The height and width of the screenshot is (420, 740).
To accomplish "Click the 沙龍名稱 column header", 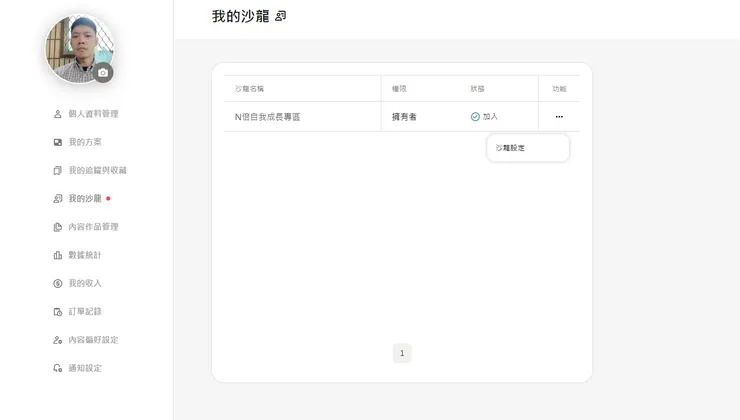I will pyautogui.click(x=249, y=89).
